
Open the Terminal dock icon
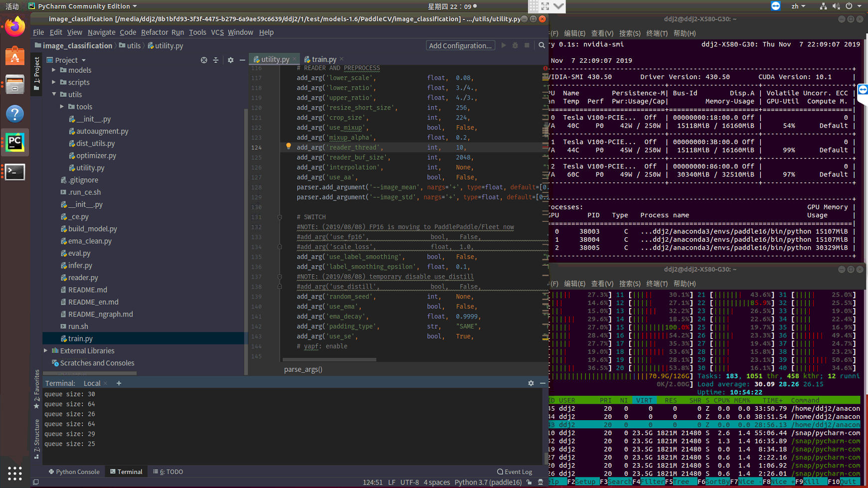pyautogui.click(x=15, y=172)
